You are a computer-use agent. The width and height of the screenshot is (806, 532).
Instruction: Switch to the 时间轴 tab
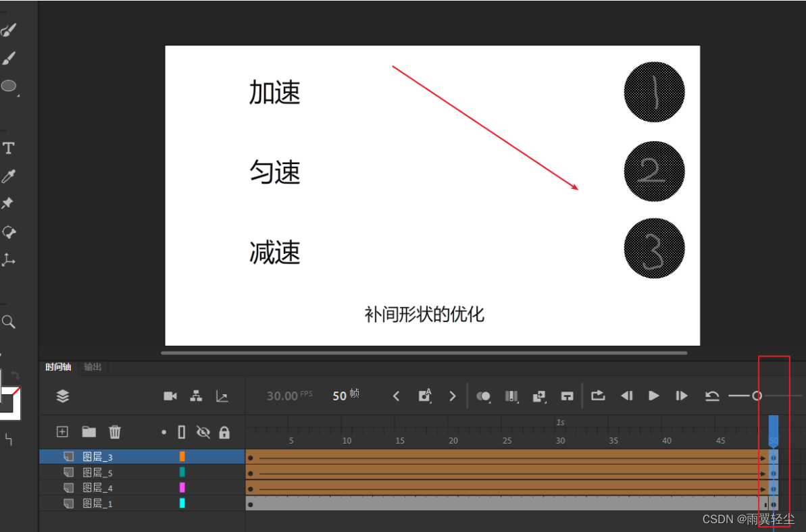(58, 367)
